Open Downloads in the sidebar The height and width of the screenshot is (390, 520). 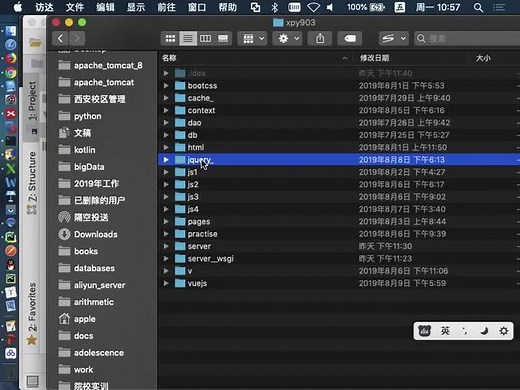point(88,234)
